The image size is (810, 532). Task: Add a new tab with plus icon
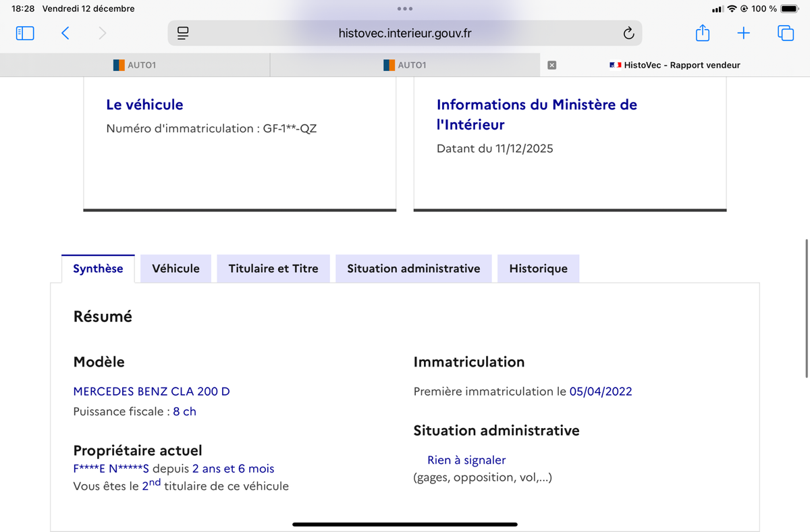pyautogui.click(x=743, y=33)
